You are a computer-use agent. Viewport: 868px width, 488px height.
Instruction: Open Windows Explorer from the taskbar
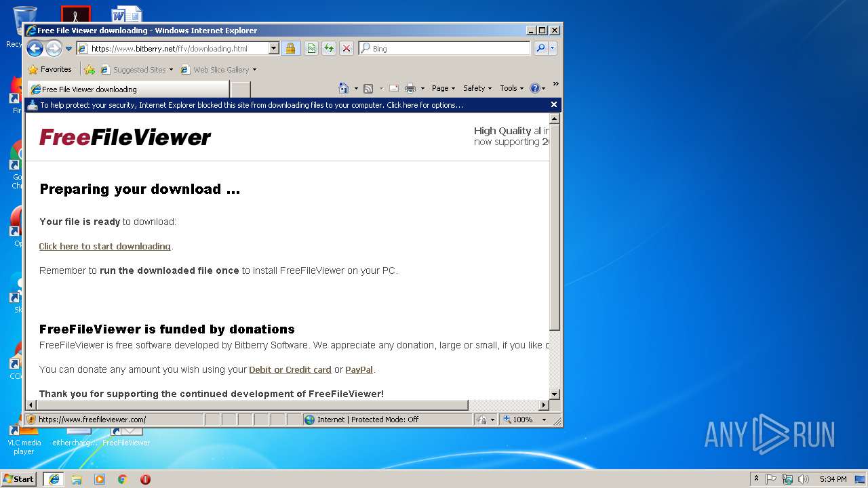coord(77,479)
